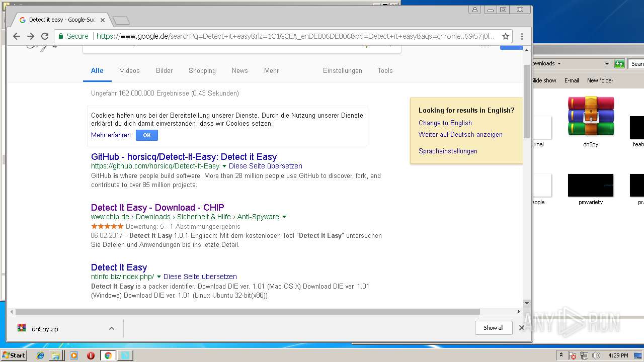This screenshot has height=362, width=644.
Task: Switch to Chrome taskbar button
Action: 108,355
